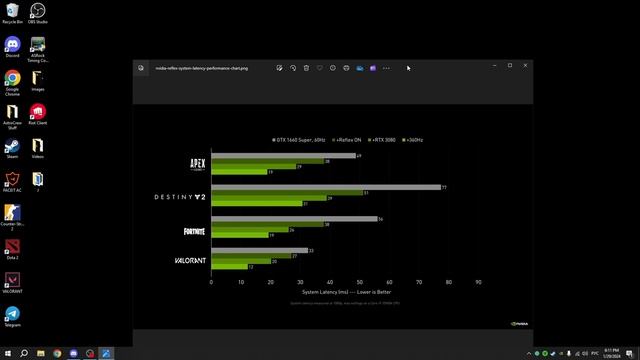640x360 pixels.
Task: Select the Dota 2 desktop shortcut
Action: click(12, 249)
